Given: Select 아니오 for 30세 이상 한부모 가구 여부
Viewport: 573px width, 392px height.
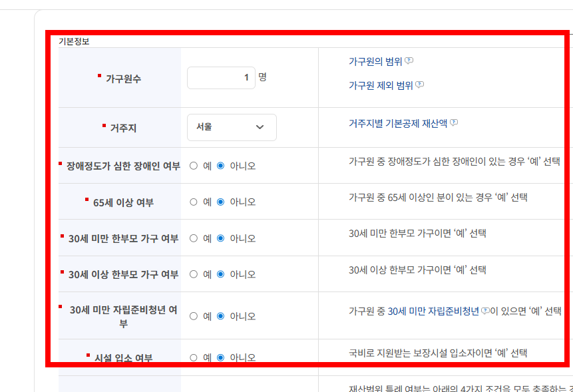Looking at the screenshot, I should (x=221, y=274).
